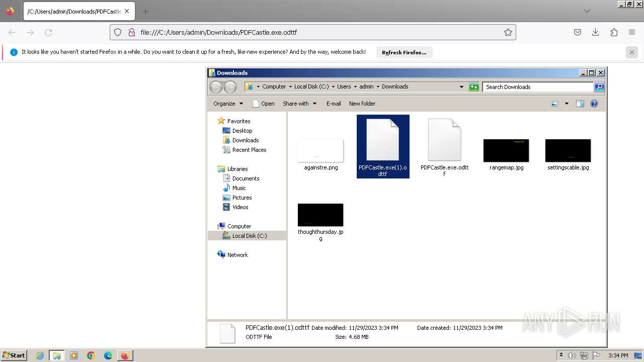Click the Explorer Back button
The image size is (644, 362).
216,87
